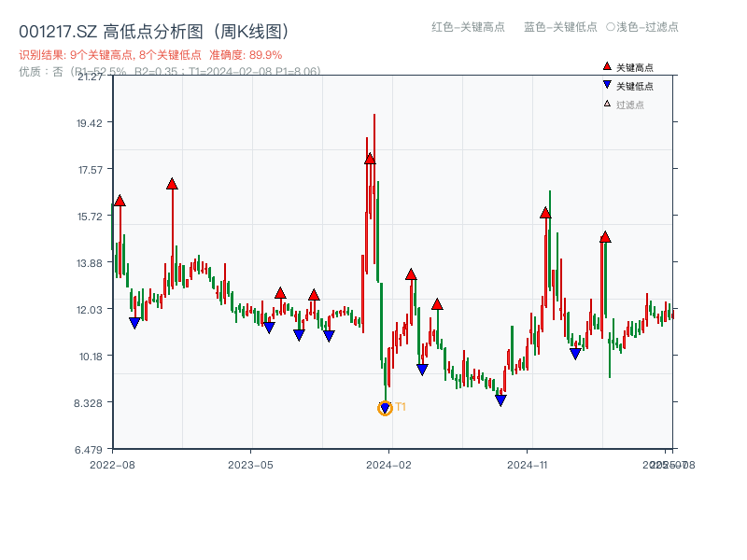Screen dimensions: 747x560
Task: Select the blue 关键低点 triangle legend icon
Action: click(607, 84)
